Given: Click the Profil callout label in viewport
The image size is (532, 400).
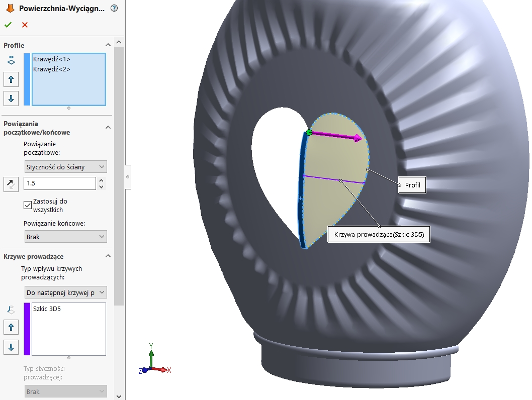Looking at the screenshot, I should click(x=412, y=185).
